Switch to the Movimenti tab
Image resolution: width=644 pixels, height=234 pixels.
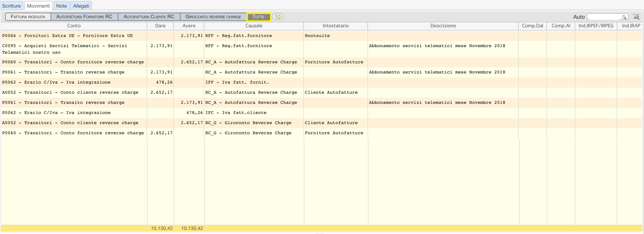(38, 6)
